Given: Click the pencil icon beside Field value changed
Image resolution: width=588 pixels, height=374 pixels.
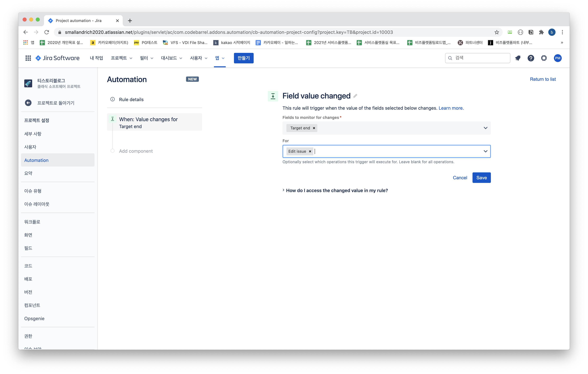Looking at the screenshot, I should tap(355, 96).
